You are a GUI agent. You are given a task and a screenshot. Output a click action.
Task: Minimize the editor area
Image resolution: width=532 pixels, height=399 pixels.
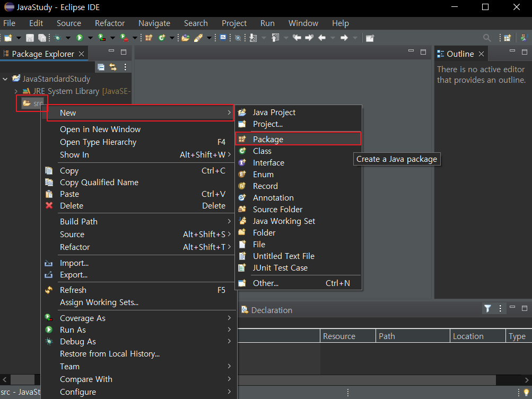(x=411, y=51)
